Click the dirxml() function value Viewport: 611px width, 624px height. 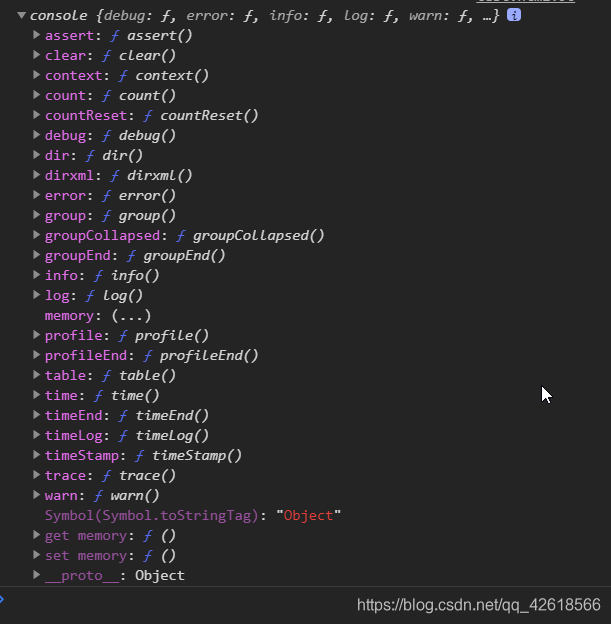click(x=160, y=176)
